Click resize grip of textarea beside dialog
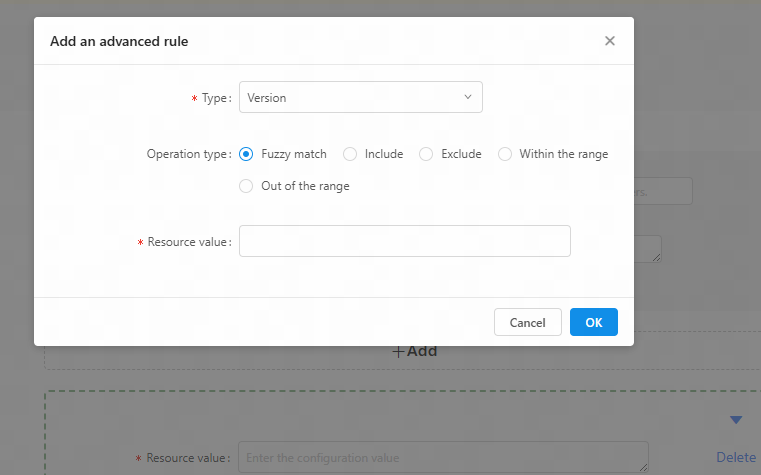Screen dimensions: 761x475 [656, 257]
